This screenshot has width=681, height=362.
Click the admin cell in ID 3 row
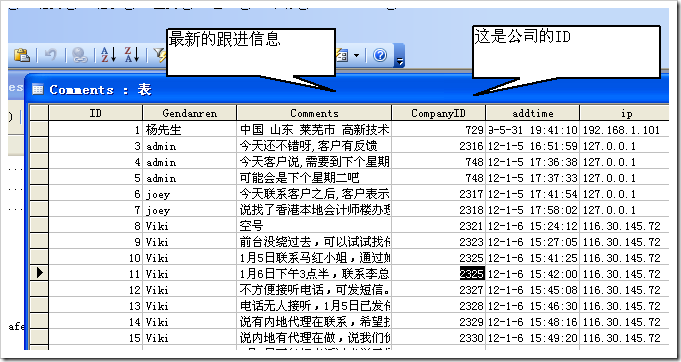[189, 146]
